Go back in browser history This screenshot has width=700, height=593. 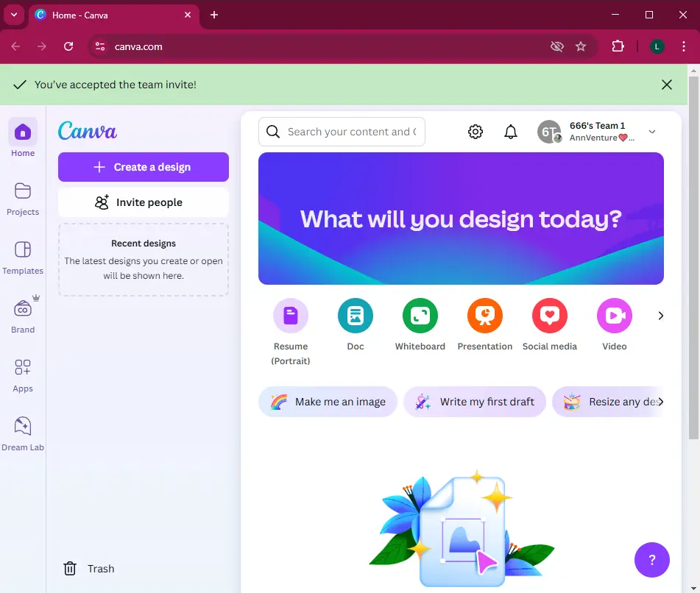pos(15,46)
